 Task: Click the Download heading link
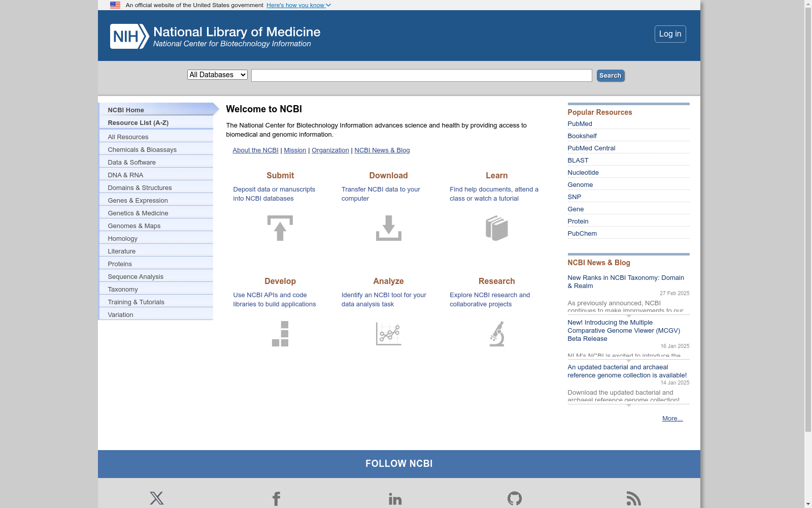pyautogui.click(x=389, y=175)
